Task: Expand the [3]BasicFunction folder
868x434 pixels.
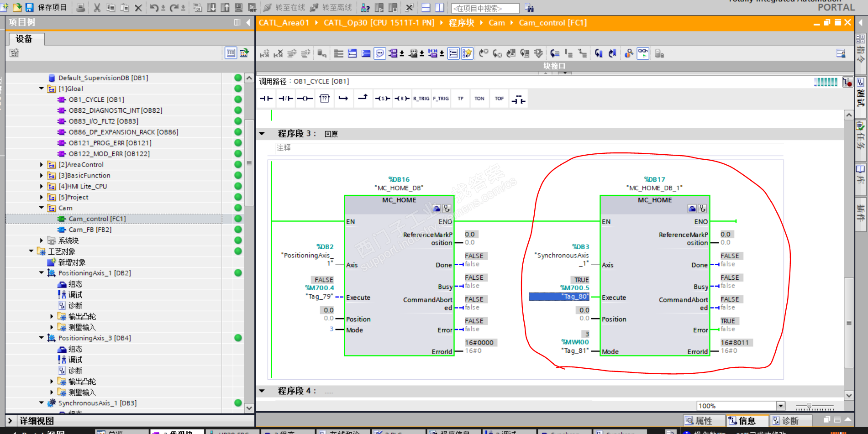Action: click(42, 176)
